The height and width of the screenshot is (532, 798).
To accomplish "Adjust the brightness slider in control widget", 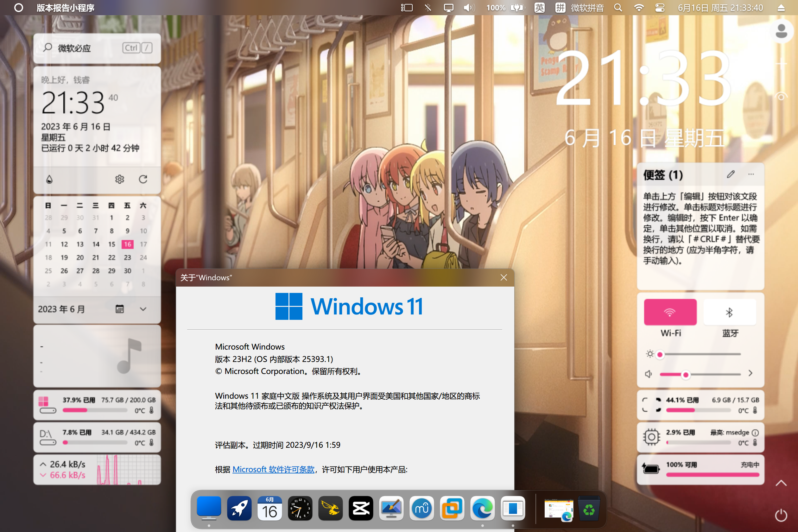I will point(700,354).
